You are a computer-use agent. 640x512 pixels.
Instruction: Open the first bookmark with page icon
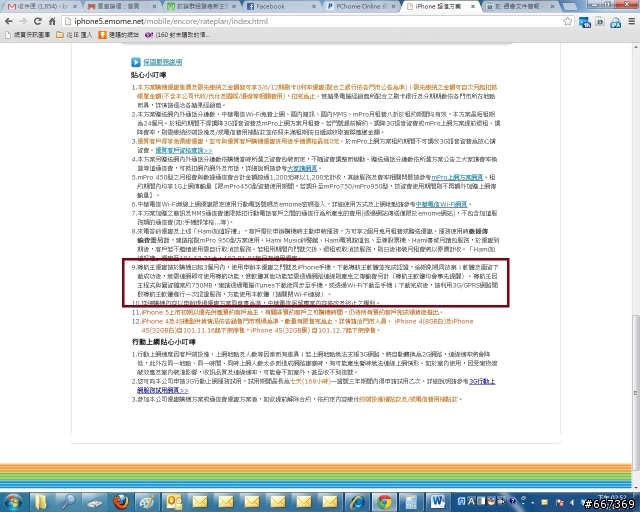pos(27,35)
